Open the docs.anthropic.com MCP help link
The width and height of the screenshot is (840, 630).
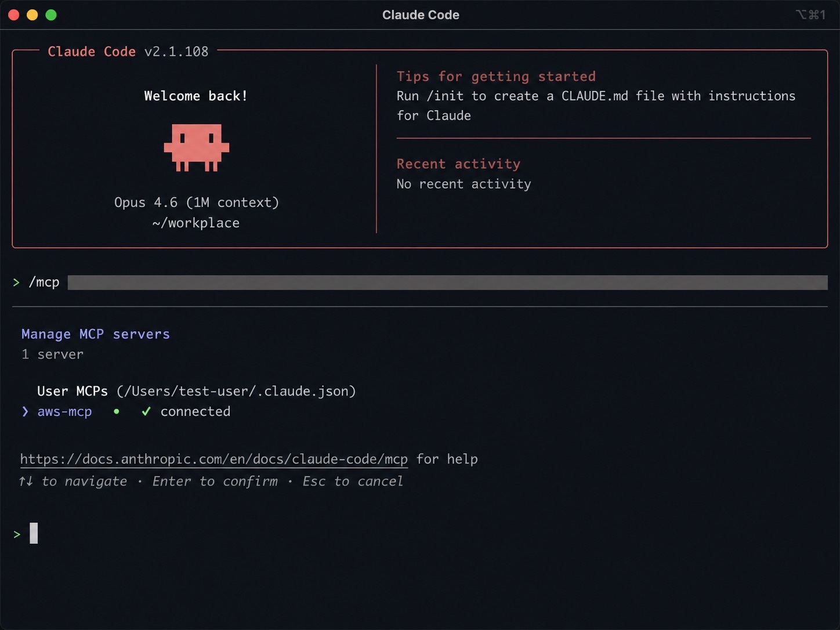click(214, 459)
